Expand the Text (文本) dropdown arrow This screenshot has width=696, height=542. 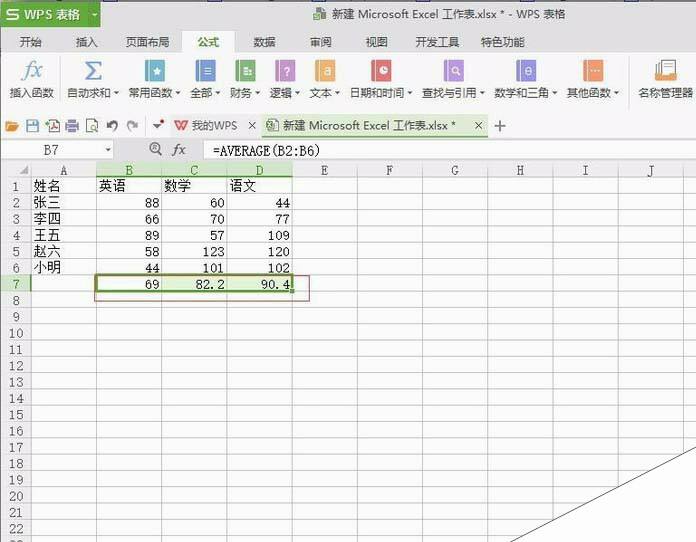pyautogui.click(x=337, y=93)
